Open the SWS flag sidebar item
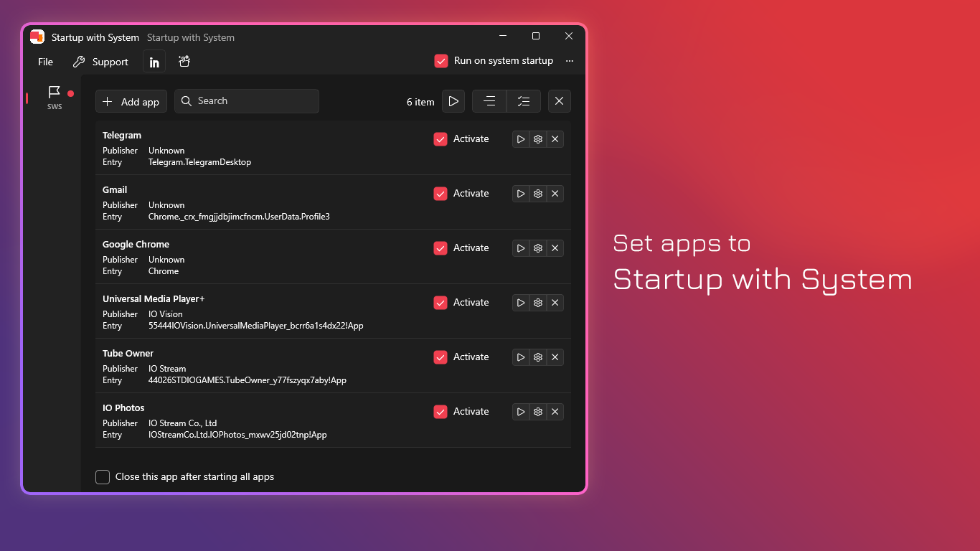The image size is (980, 551). click(55, 96)
